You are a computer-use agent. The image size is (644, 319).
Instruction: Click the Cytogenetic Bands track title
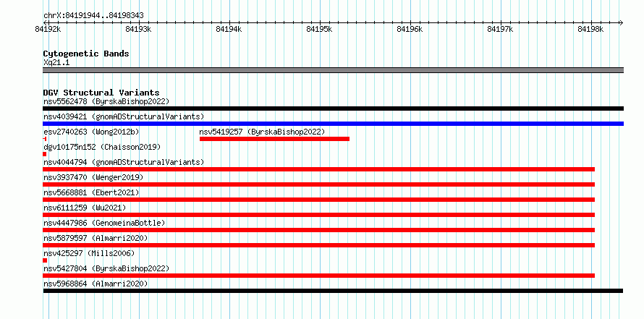(x=86, y=54)
